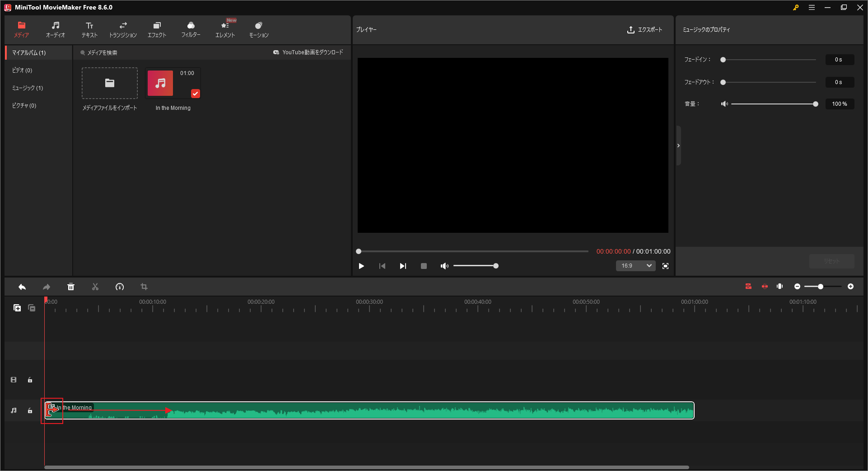Undo the last action

22,287
